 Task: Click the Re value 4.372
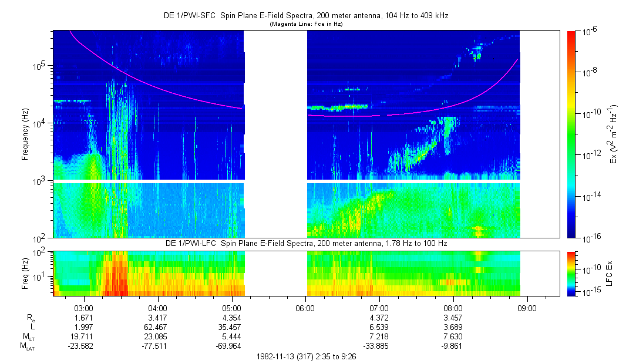click(379, 318)
